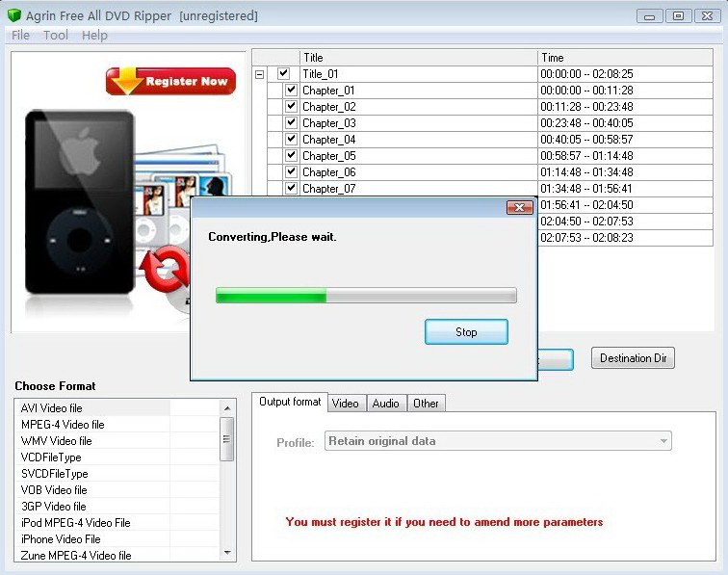Select the Chapter_01 row label

click(x=328, y=91)
